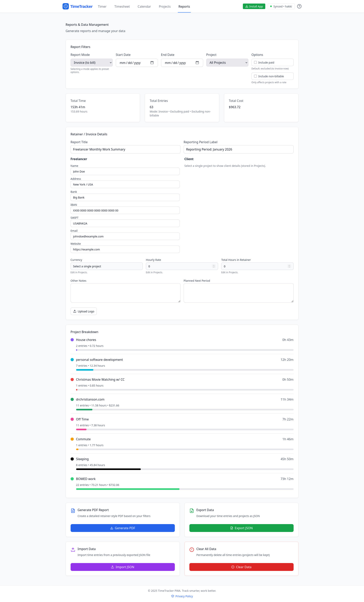Open the All Projects dropdown
Image resolution: width=364 pixels, height=602 pixels.
pos(227,63)
